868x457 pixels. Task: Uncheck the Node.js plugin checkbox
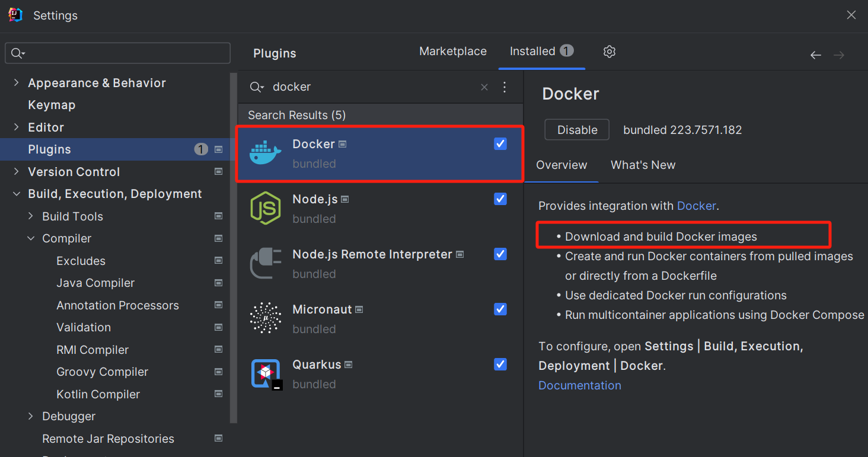(x=500, y=199)
